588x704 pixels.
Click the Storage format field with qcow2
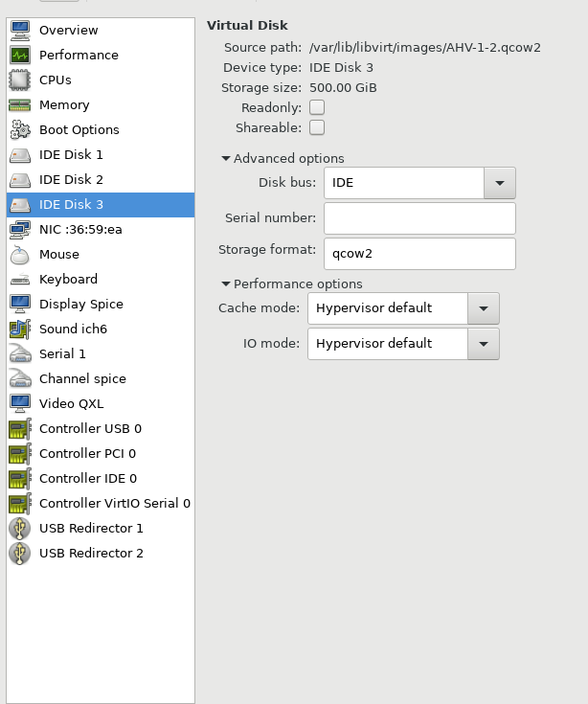[419, 254]
